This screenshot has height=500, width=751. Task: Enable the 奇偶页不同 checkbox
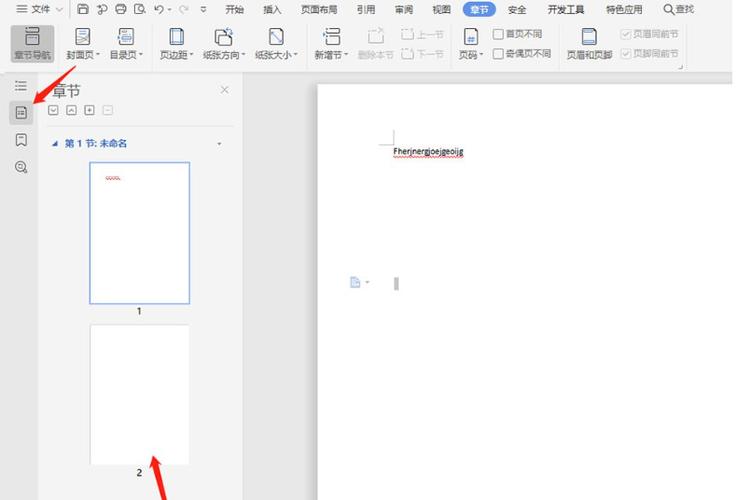click(498, 54)
